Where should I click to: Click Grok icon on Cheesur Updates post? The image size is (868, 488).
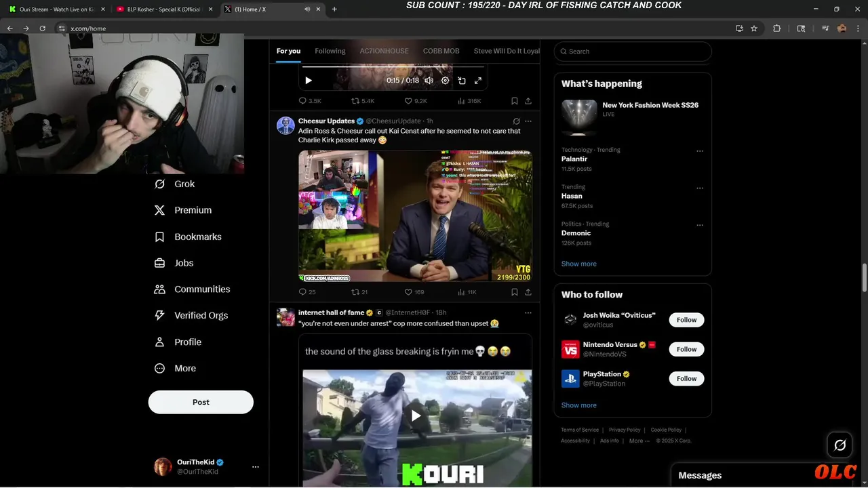click(x=516, y=121)
